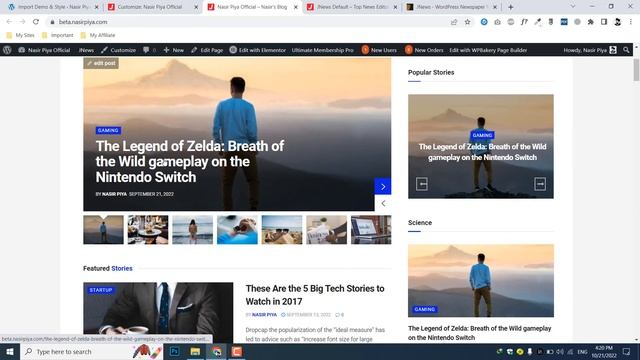Viewport: 640px width, 360px height.
Task: Open Chrome menu three dots
Action: tap(631, 22)
